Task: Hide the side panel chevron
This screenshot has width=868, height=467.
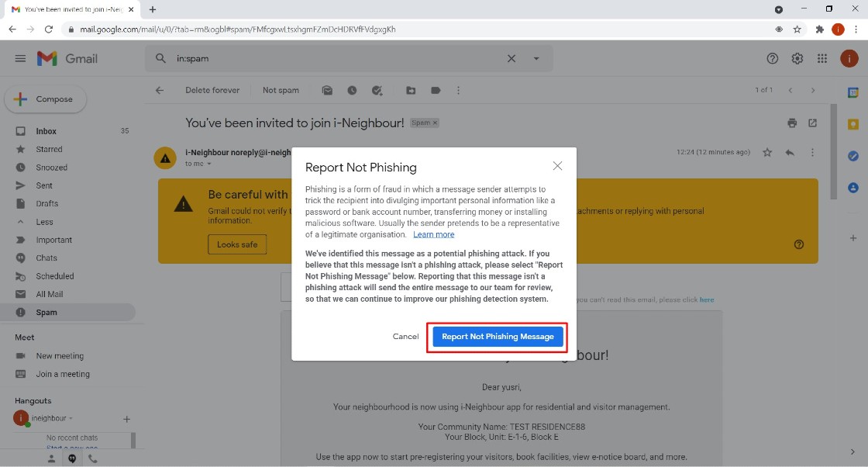Action: point(852,451)
